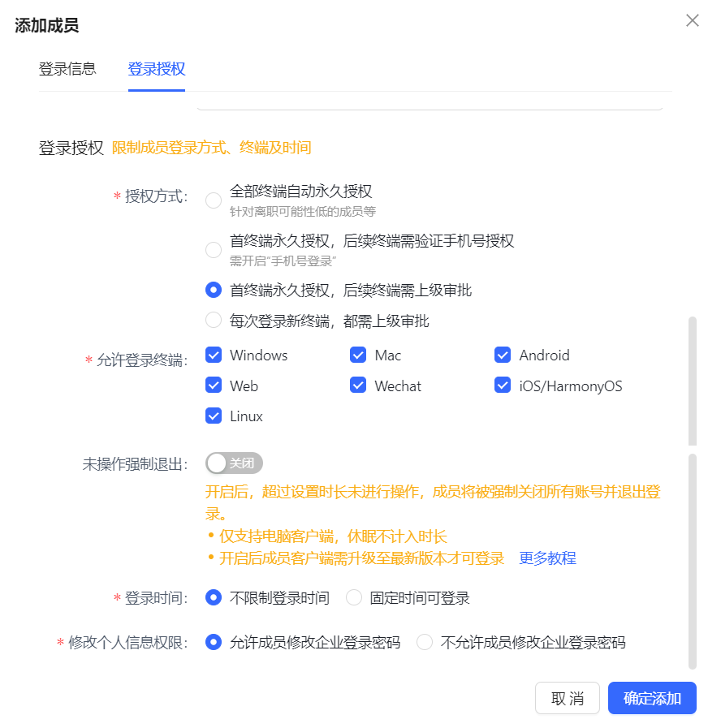Select 首终端永久授权，后续终端需上级审批 radio
Image resolution: width=708 pixels, height=728 pixels.
[214, 290]
